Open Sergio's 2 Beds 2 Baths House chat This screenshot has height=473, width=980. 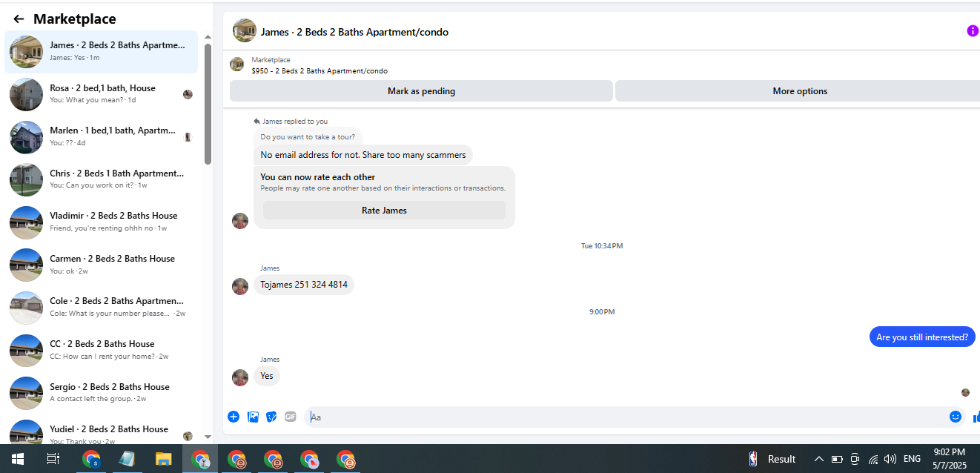click(x=101, y=393)
